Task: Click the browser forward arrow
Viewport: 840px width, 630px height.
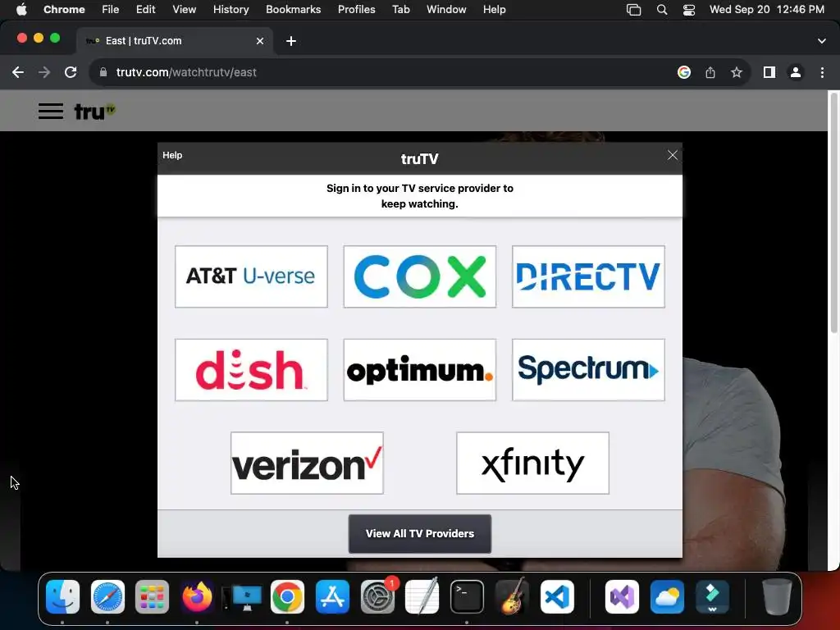Action: pyautogui.click(x=44, y=72)
